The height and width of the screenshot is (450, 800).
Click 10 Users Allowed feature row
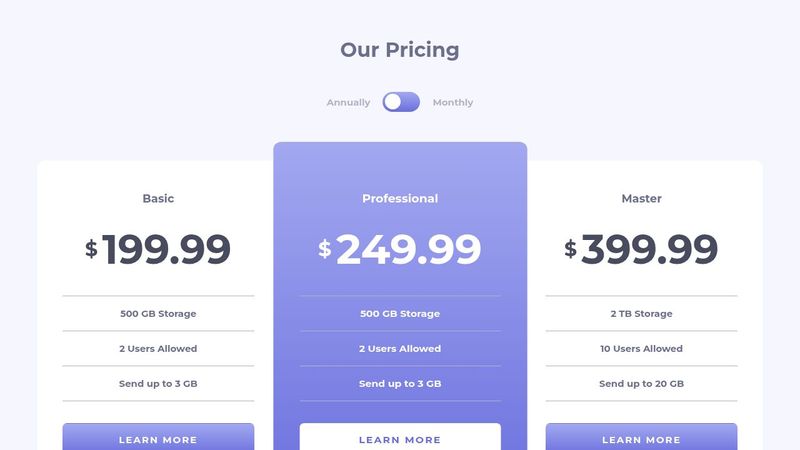pos(641,348)
